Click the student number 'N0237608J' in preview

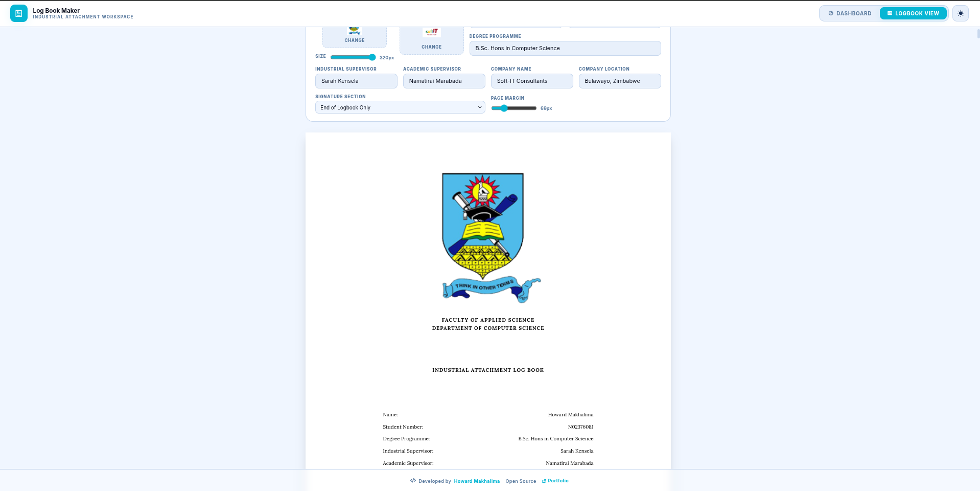pyautogui.click(x=580, y=427)
